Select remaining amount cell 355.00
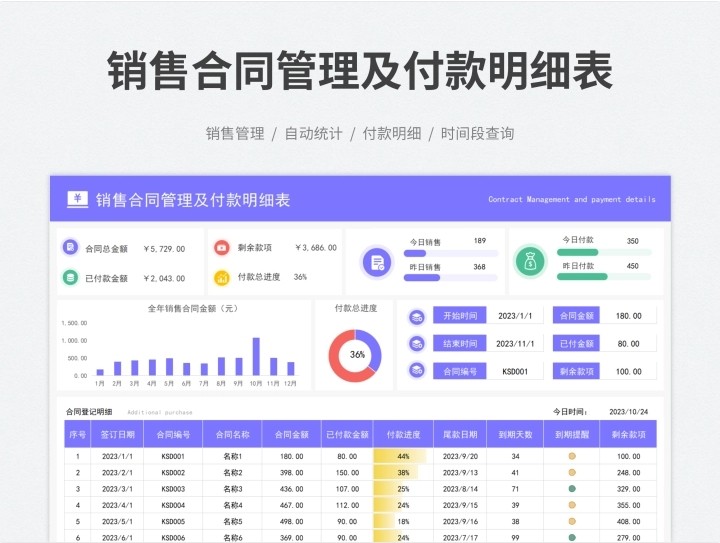 (x=628, y=505)
